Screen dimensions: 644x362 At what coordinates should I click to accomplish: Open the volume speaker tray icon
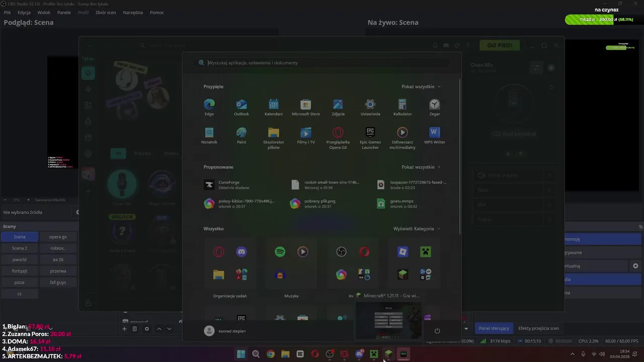coord(602,354)
